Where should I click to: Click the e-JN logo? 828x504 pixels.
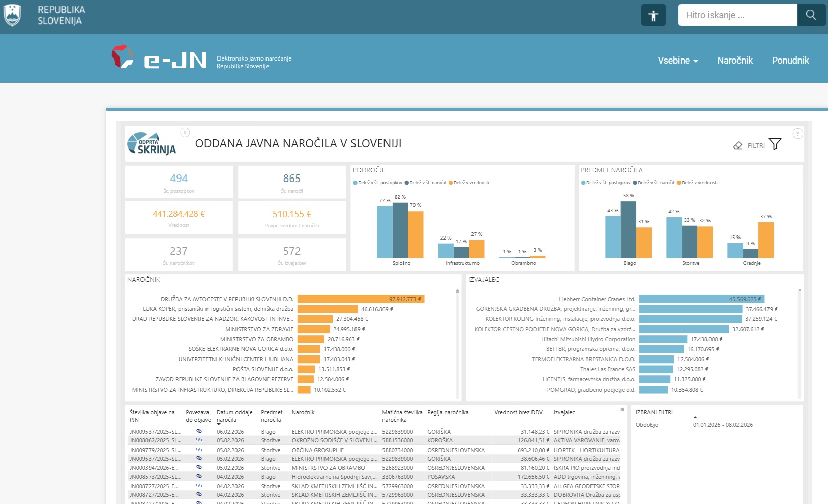click(160, 58)
